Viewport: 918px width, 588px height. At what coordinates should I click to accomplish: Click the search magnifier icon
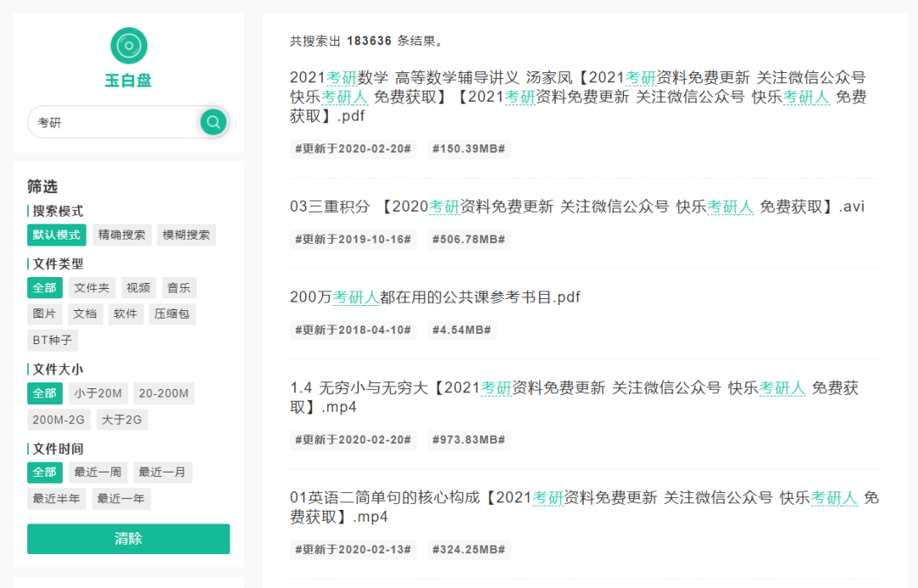click(212, 122)
